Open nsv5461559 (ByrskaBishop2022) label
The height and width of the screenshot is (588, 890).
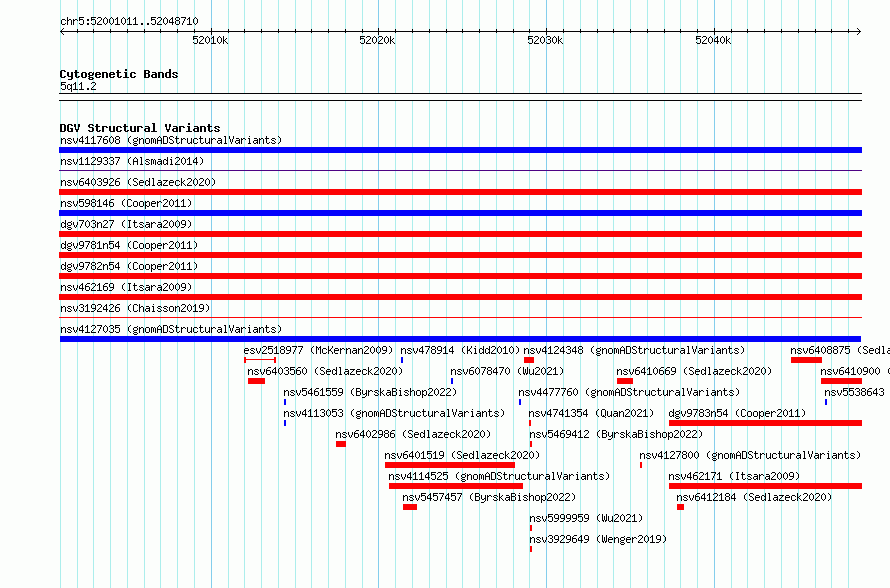point(370,392)
